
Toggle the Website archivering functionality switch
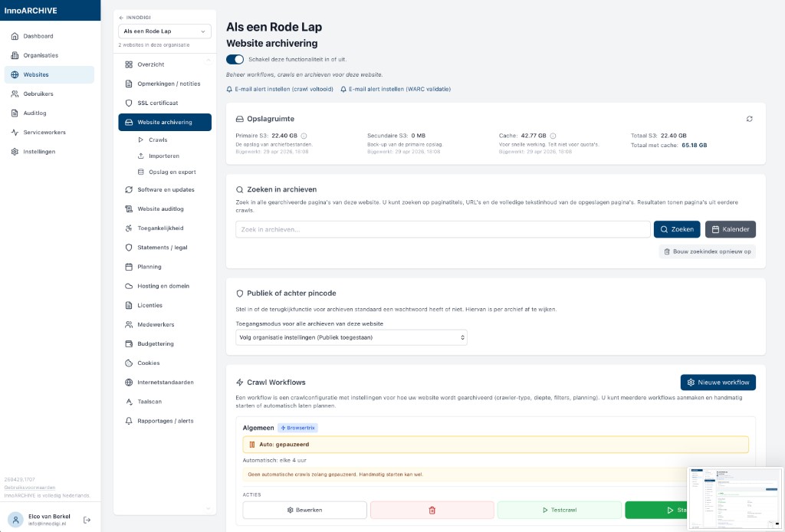pos(235,59)
